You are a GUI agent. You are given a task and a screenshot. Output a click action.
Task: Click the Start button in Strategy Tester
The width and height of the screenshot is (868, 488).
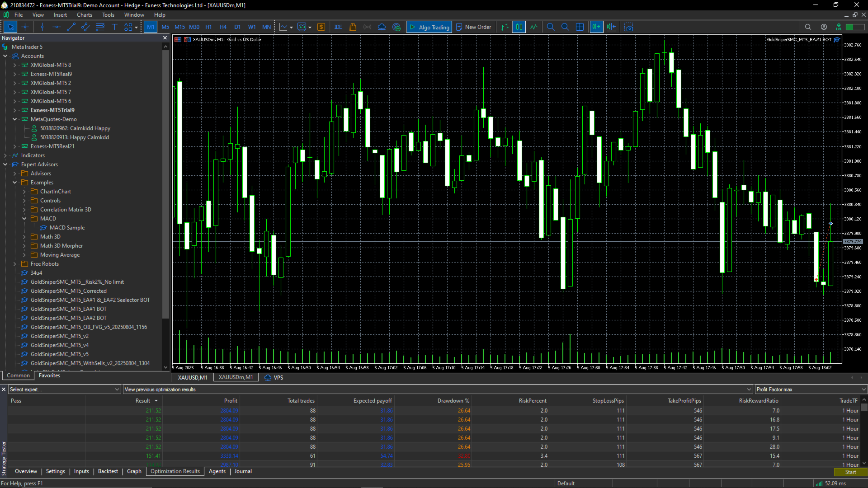point(850,472)
